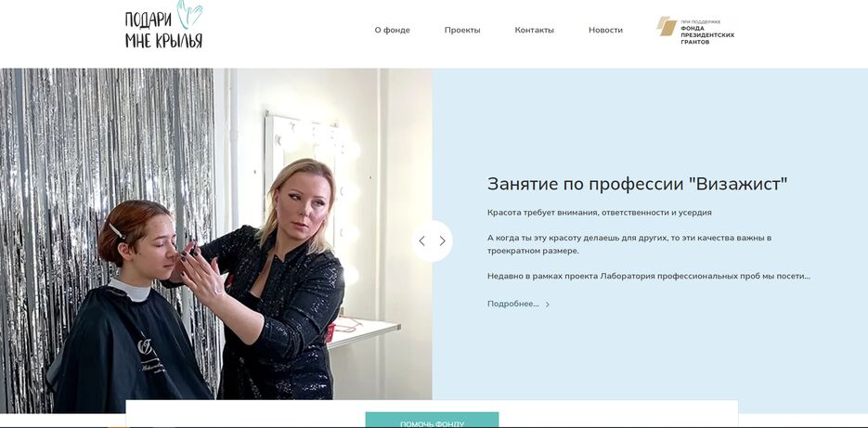
Task: Open the Фонда президентских грантов text link
Action: 707,34
